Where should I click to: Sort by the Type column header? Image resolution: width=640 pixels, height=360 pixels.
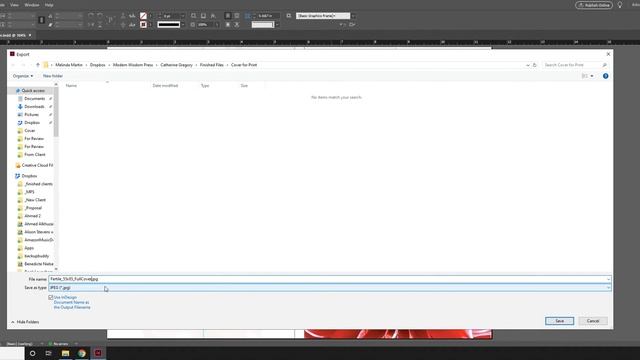pyautogui.click(x=205, y=86)
